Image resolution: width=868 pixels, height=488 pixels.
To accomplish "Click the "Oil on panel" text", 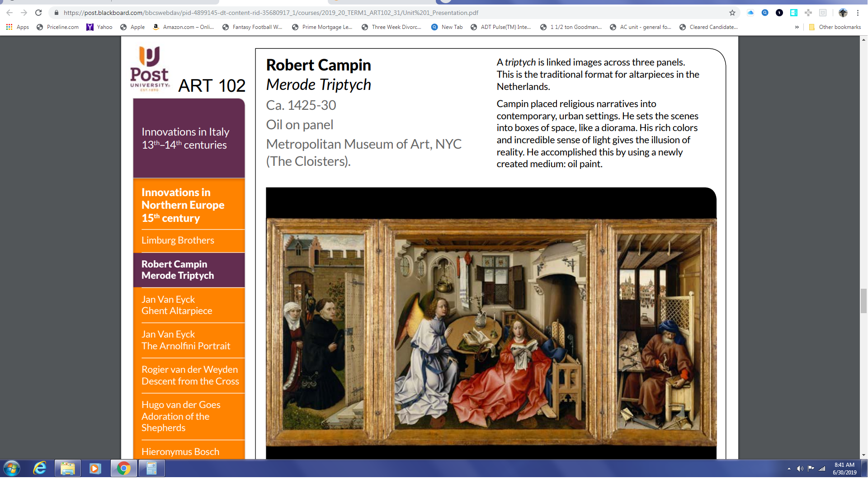I will 300,125.
